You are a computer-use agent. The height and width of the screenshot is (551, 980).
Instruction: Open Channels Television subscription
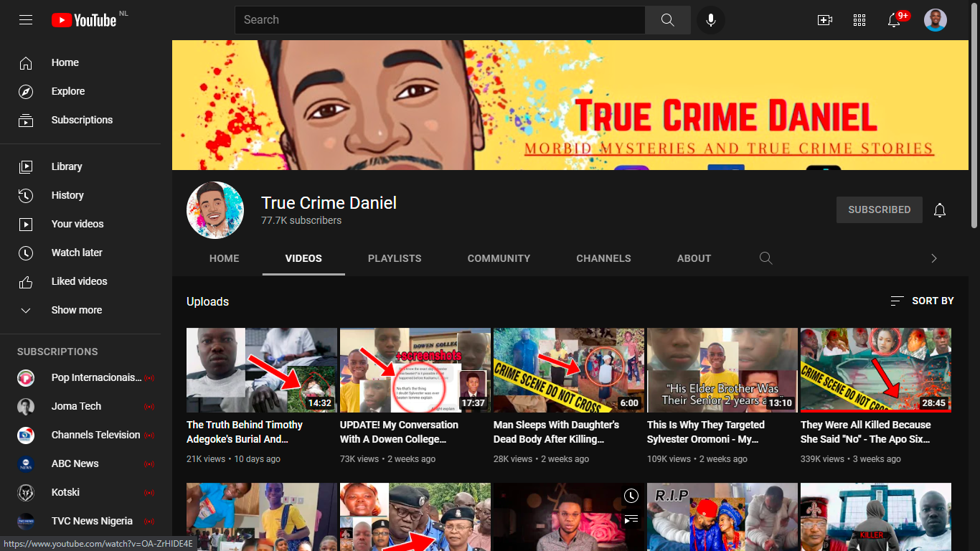(x=80, y=435)
